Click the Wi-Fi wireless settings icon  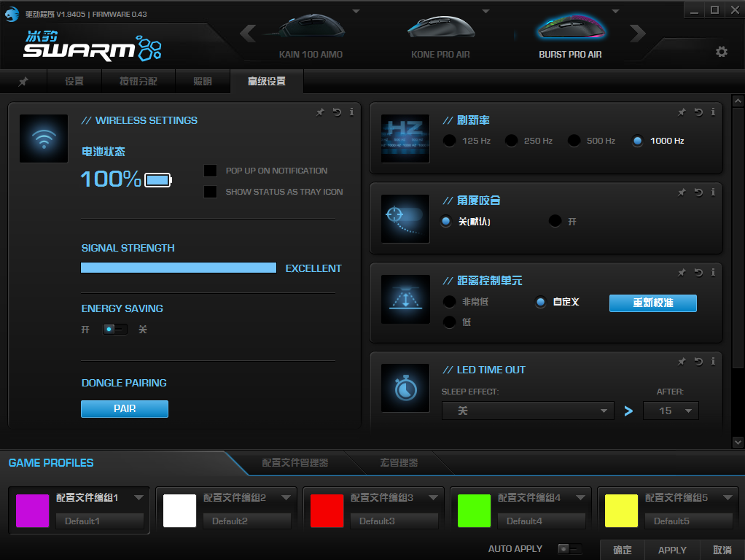(x=44, y=139)
